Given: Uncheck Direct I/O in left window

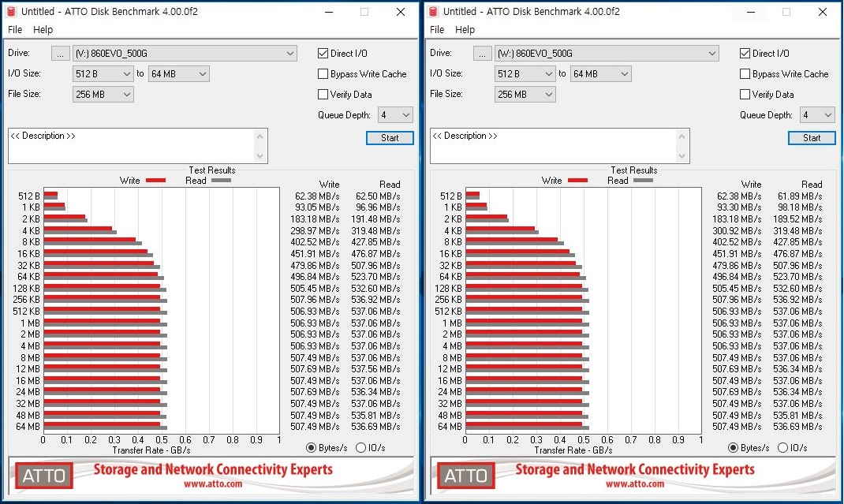Looking at the screenshot, I should click(323, 54).
